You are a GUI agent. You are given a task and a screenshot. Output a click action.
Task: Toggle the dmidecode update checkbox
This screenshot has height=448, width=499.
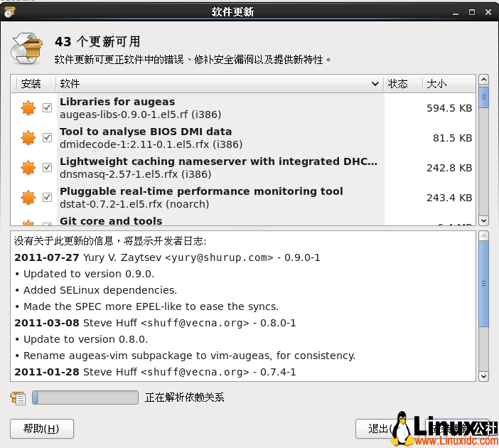(48, 138)
